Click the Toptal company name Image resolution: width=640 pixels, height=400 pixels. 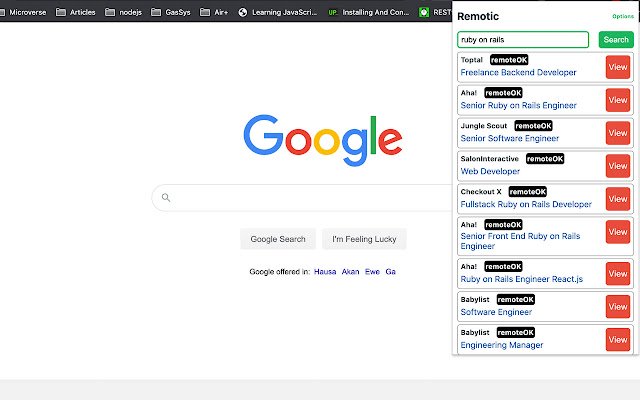coord(471,60)
